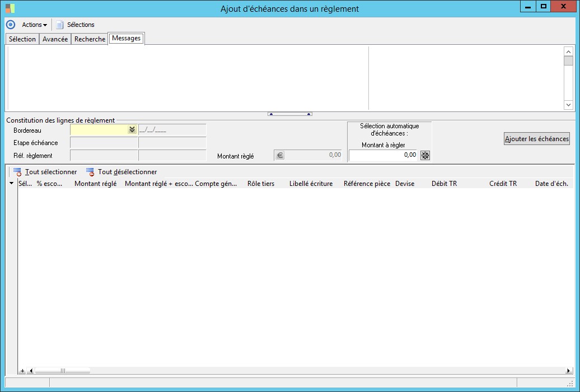Click the Montant réglé column header
This screenshot has width=580, height=392.
tap(95, 184)
